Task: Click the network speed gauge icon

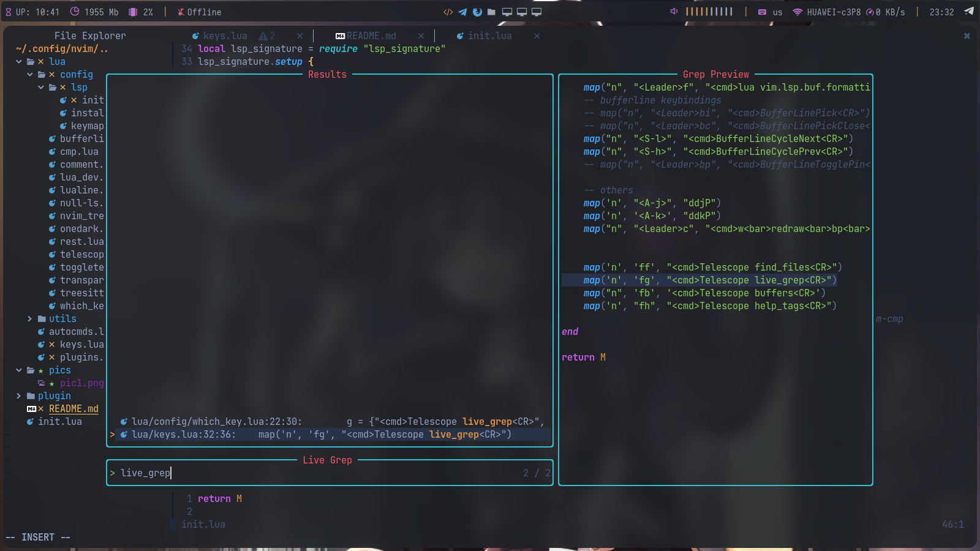Action: (870, 12)
